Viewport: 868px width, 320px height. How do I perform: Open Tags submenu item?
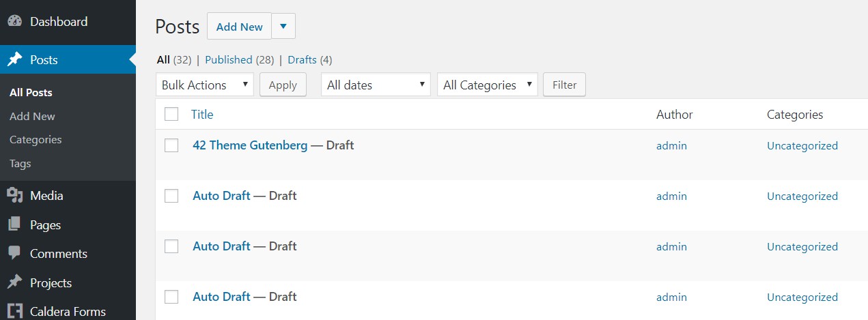[20, 164]
